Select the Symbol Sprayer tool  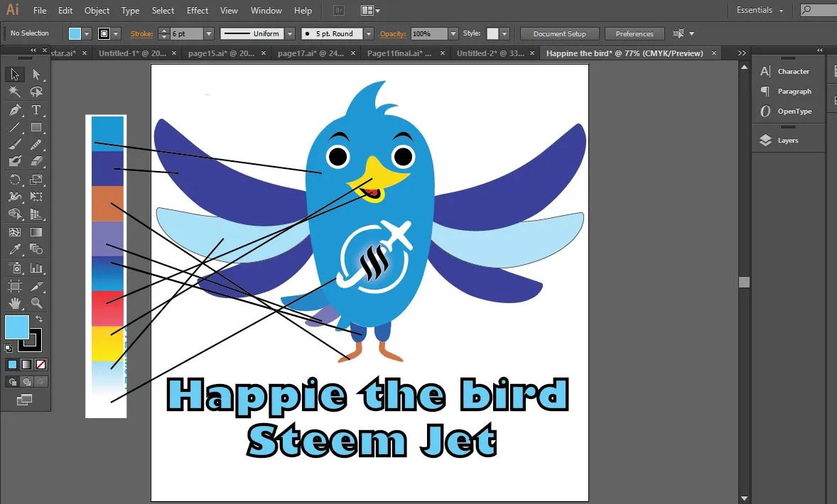(15, 268)
